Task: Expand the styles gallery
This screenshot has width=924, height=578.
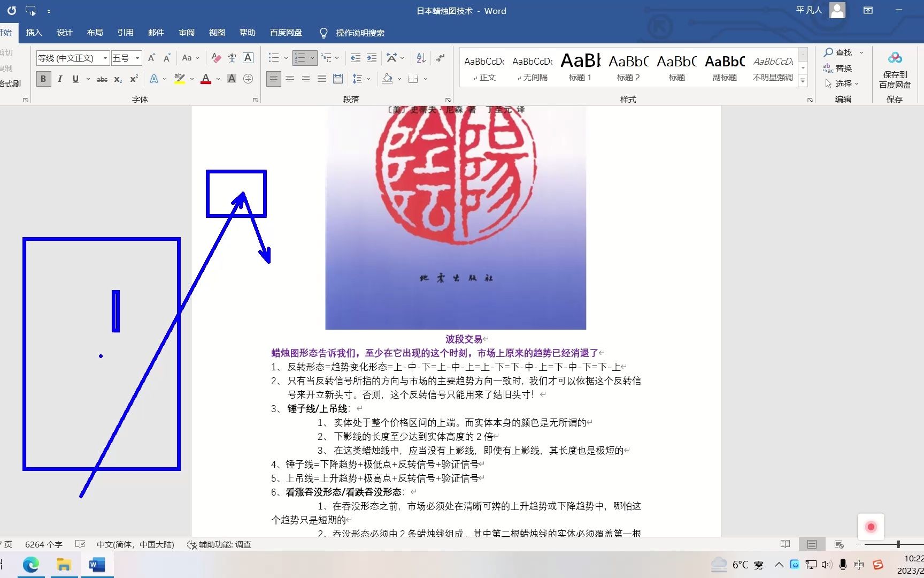Action: [803, 81]
